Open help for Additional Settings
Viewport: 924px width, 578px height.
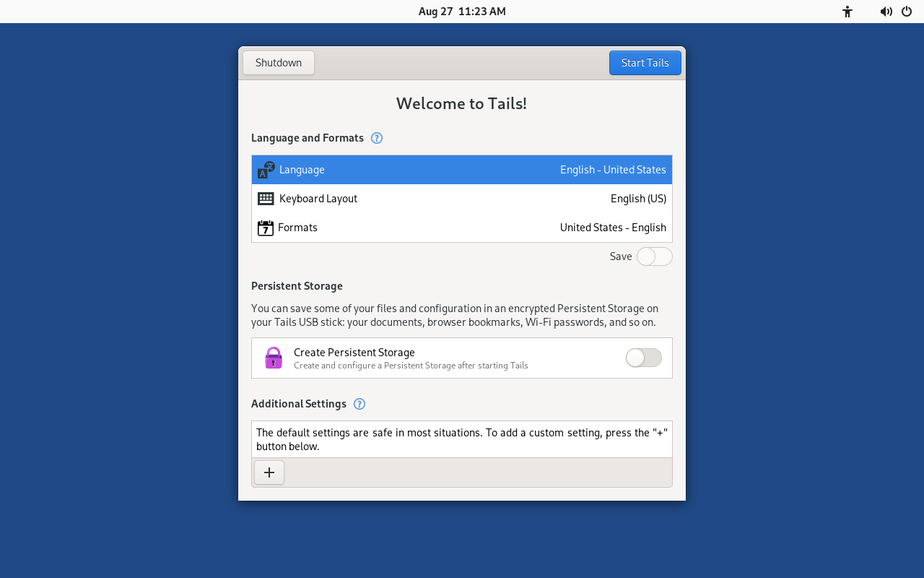pos(359,404)
